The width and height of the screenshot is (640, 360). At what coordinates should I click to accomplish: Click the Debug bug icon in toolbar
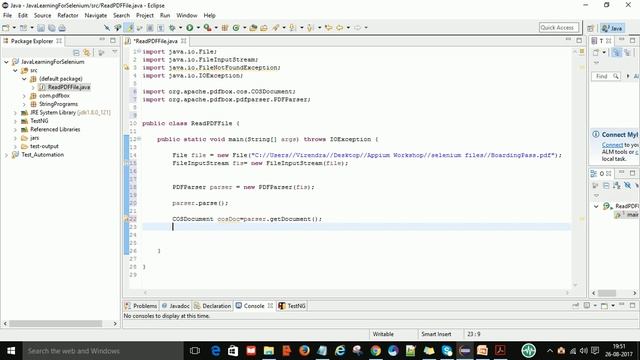click(172, 28)
